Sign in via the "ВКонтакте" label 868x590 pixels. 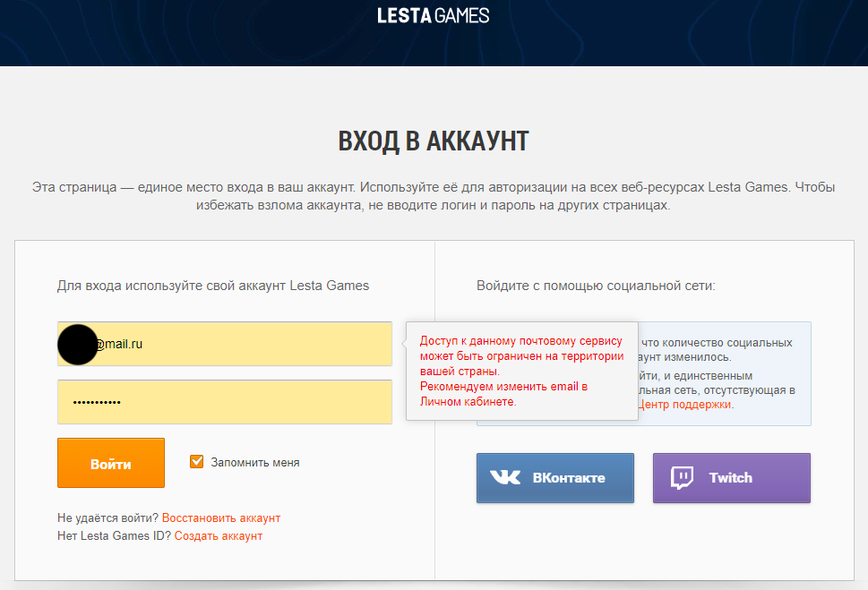[x=569, y=478]
